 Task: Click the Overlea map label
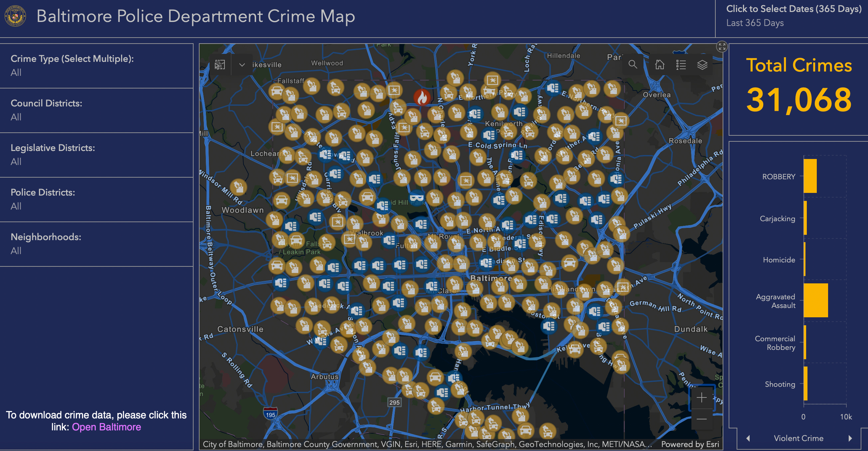(657, 95)
